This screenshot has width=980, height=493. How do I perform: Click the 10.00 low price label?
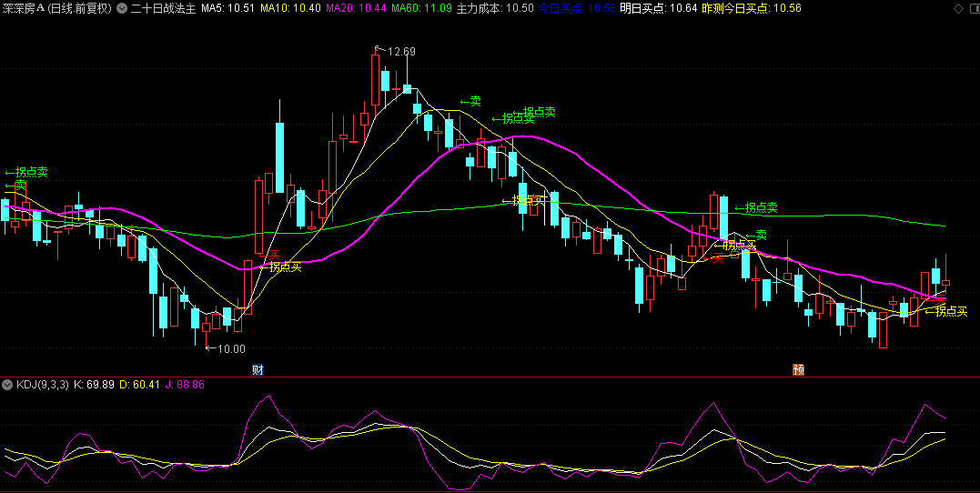pos(231,348)
